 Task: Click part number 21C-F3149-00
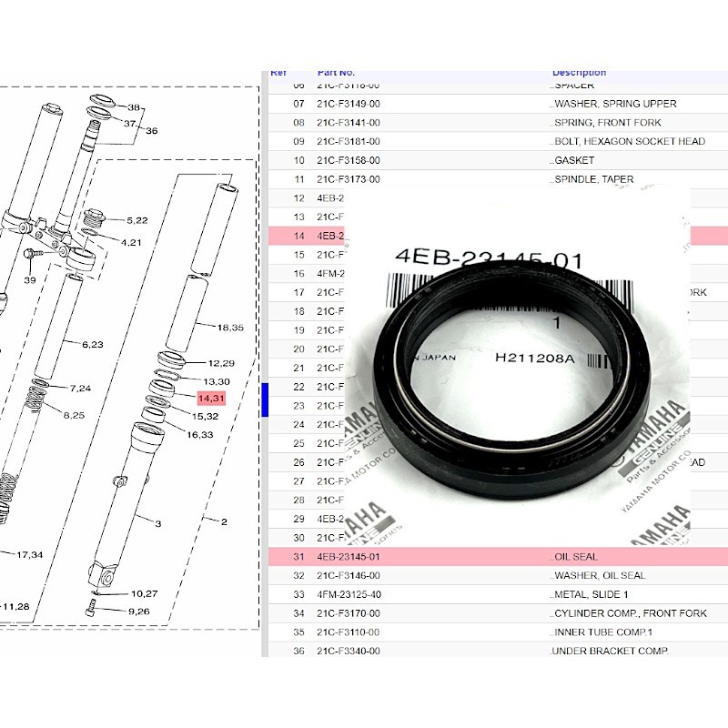(x=349, y=104)
